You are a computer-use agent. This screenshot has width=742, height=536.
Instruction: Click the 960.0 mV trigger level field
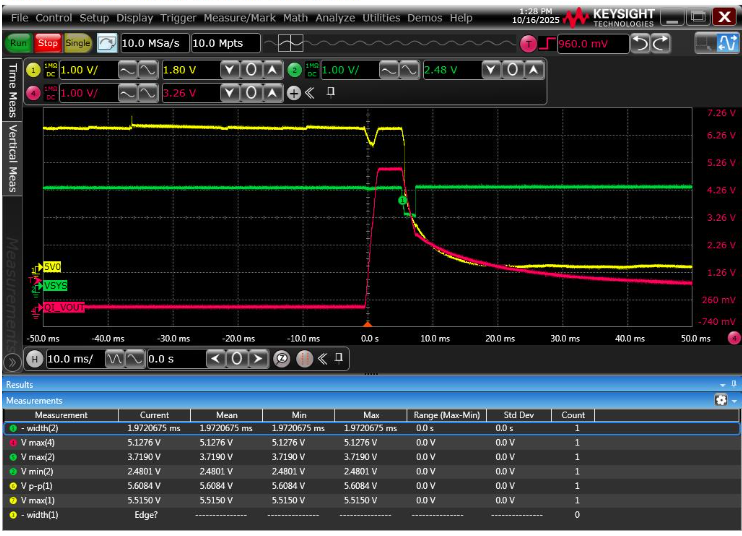(593, 44)
